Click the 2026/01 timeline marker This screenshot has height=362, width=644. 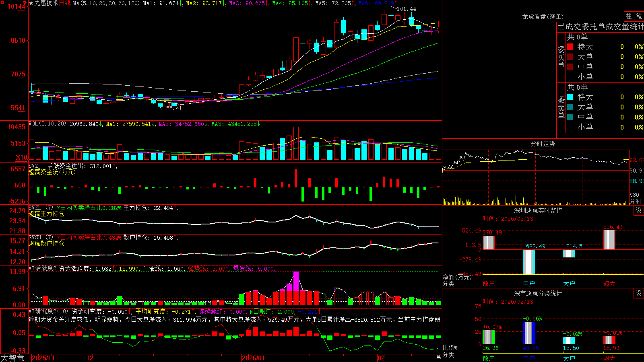click(x=254, y=358)
